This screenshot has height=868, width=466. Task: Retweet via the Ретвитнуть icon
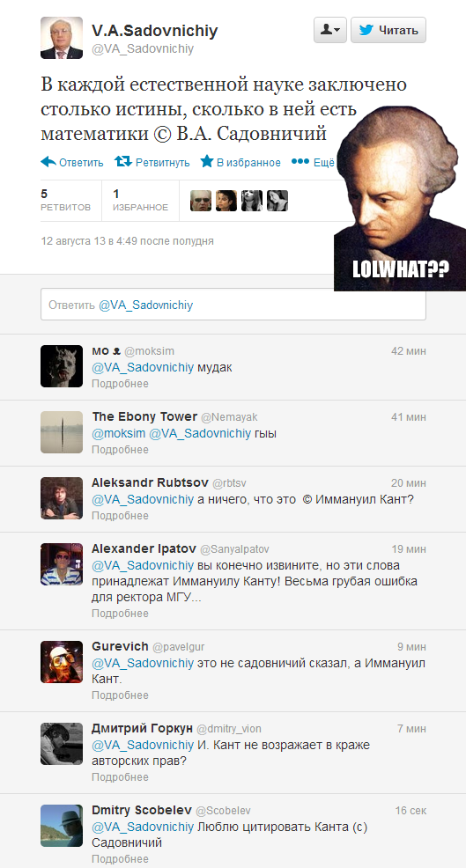(123, 162)
